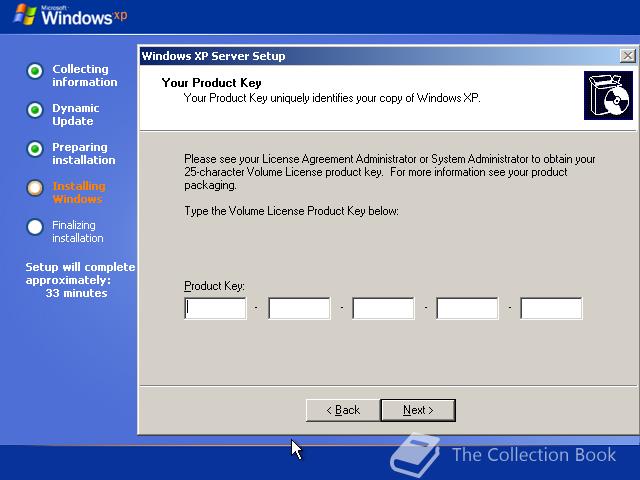Click the Installing Windows step indicator
640x480 pixels.
coord(35,188)
